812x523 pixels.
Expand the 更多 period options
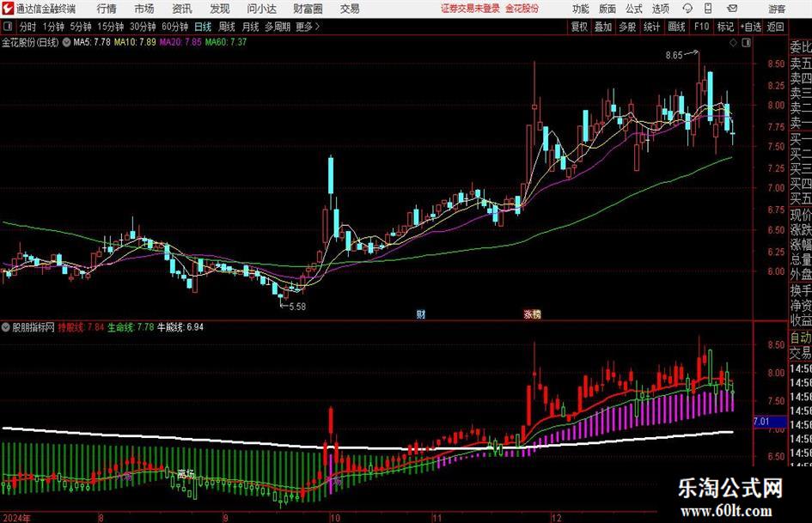pos(308,27)
